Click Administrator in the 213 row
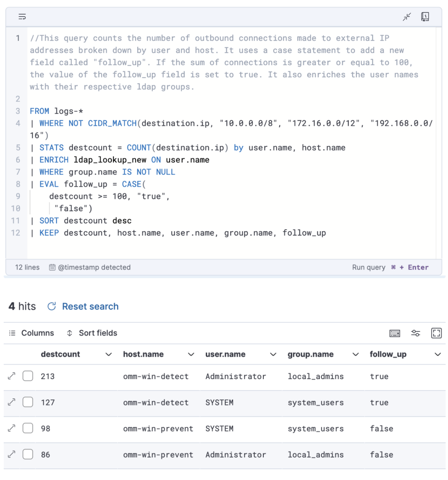Viewport: 448px width, 480px height. tap(236, 376)
